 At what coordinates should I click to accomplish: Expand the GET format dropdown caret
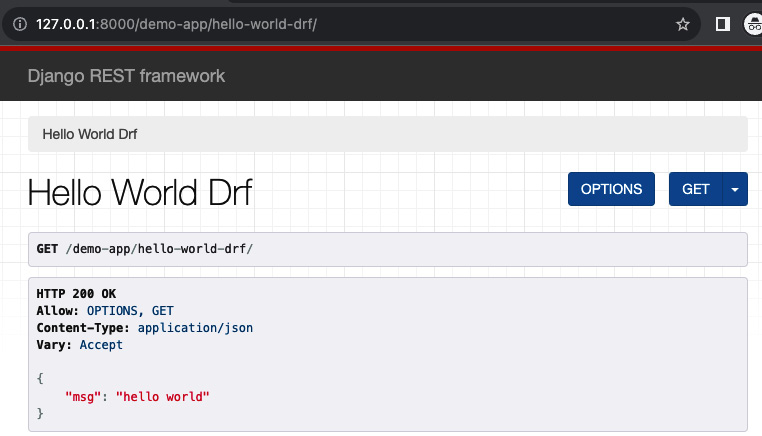tap(735, 189)
